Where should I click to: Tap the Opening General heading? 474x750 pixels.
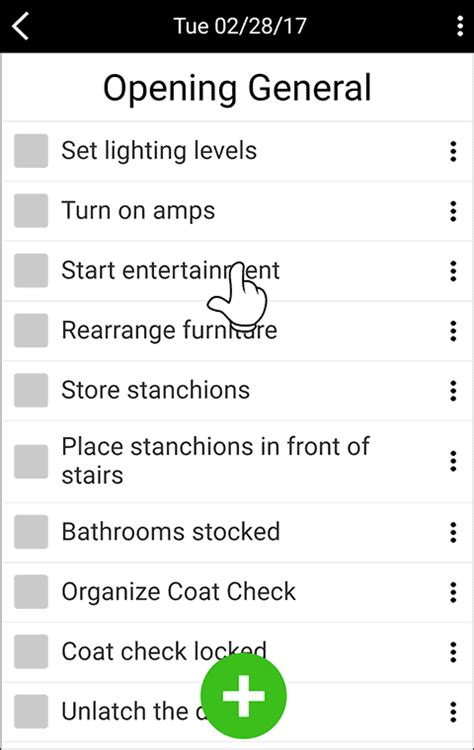[x=237, y=89]
